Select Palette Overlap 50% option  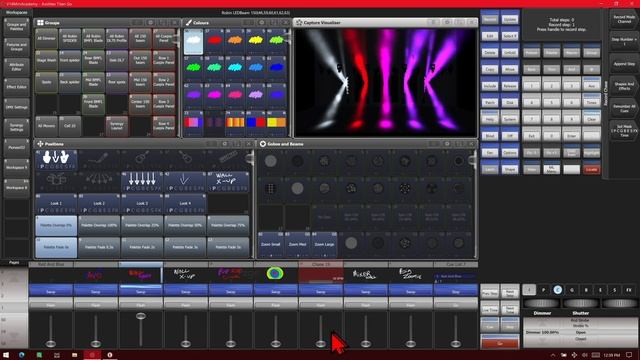point(184,225)
